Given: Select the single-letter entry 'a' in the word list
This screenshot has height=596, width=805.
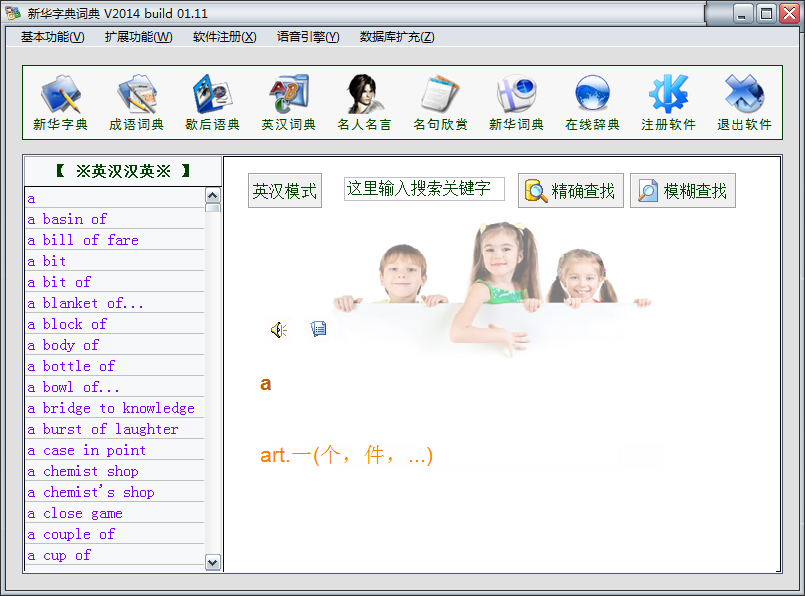Looking at the screenshot, I should tap(114, 198).
